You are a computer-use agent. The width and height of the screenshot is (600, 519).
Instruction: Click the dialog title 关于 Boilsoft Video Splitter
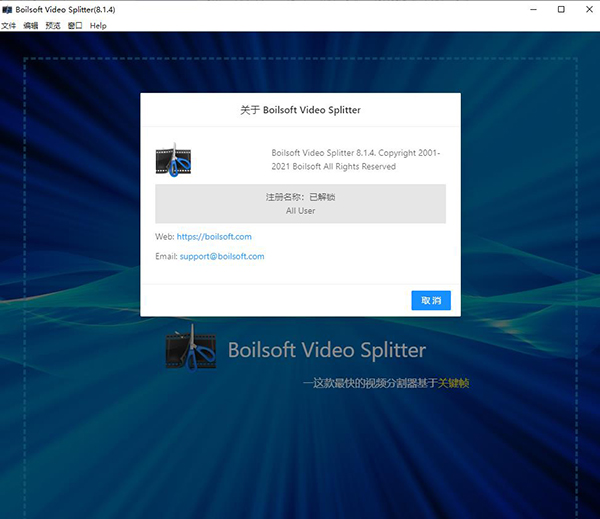pyautogui.click(x=300, y=110)
